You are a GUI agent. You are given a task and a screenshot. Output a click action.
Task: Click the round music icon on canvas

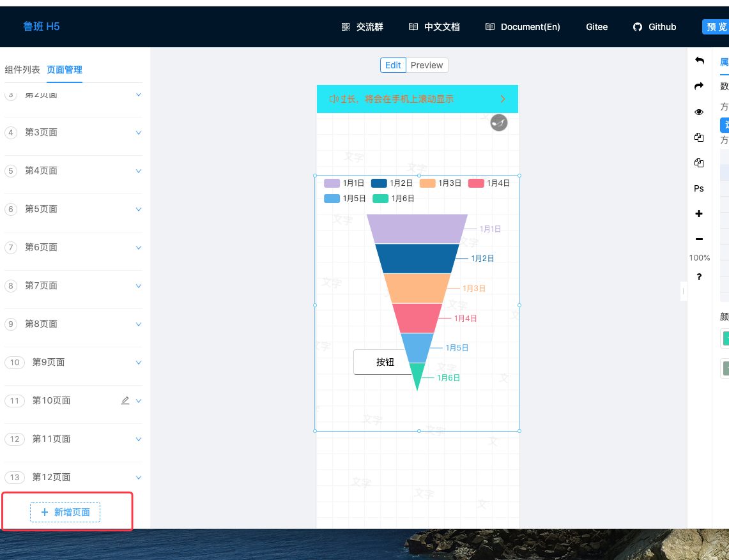[x=499, y=123]
